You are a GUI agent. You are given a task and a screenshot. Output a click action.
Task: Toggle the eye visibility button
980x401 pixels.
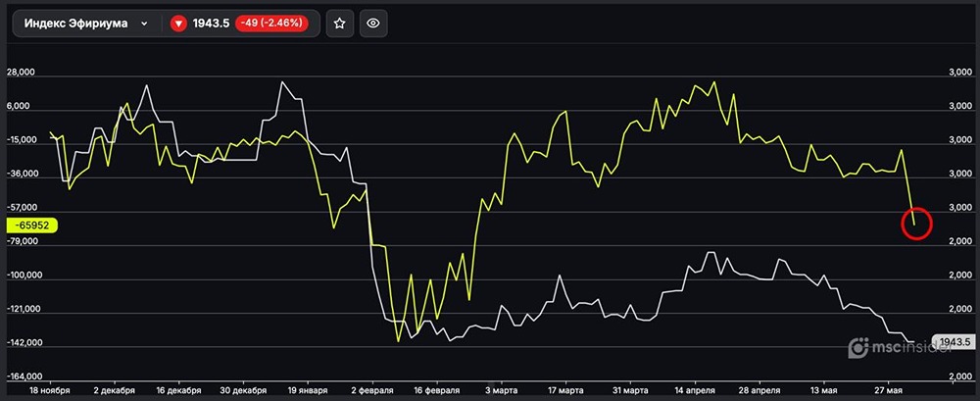[373, 24]
